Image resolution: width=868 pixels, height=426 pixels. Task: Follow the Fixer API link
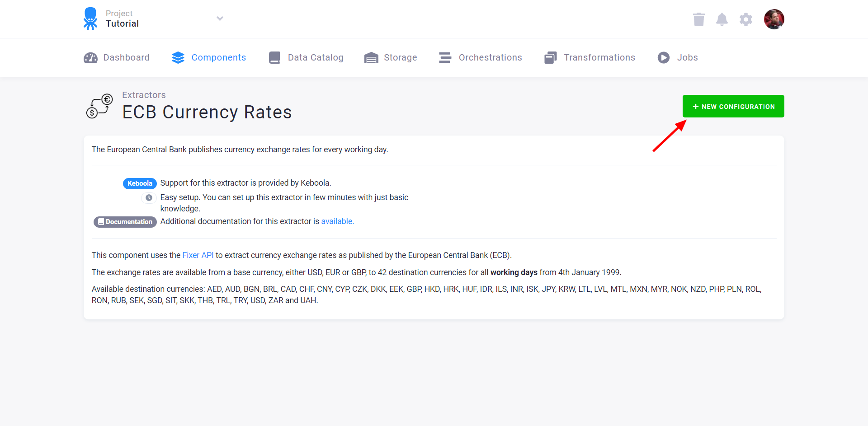(198, 255)
